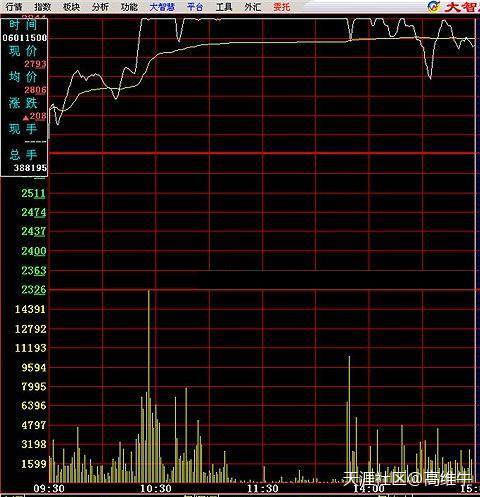Click the tallest volume bar near 10:30
Screen dimensions: 480x497
pos(149,386)
